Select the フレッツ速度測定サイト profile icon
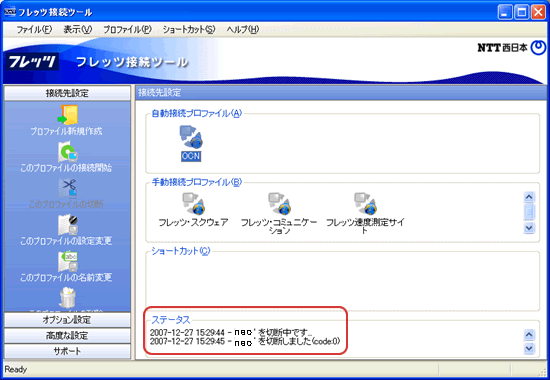550x380 pixels. pyautogui.click(x=365, y=204)
